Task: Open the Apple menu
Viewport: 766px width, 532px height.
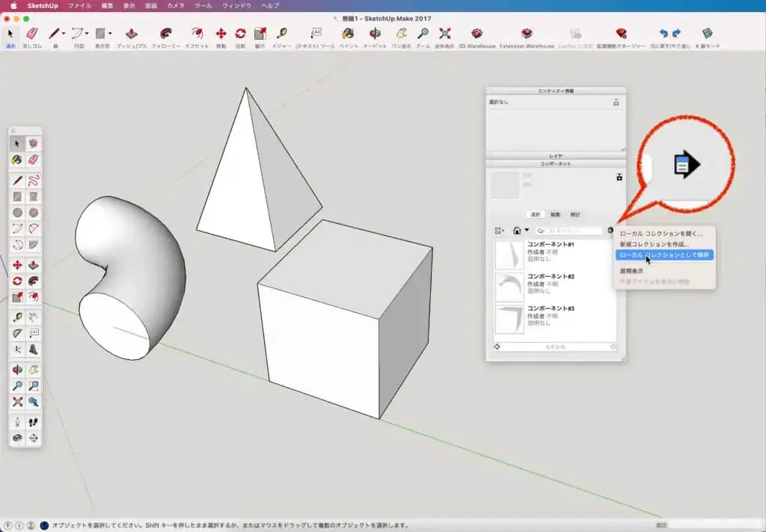Action: (13, 6)
